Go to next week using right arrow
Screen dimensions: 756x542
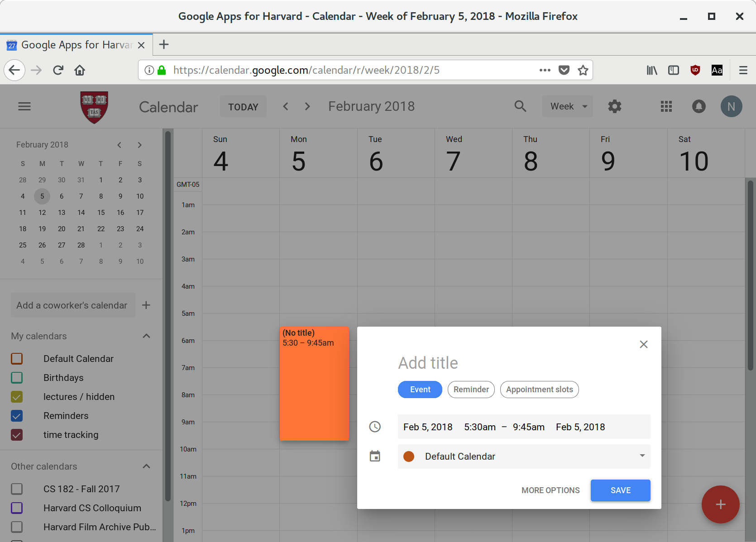click(307, 106)
